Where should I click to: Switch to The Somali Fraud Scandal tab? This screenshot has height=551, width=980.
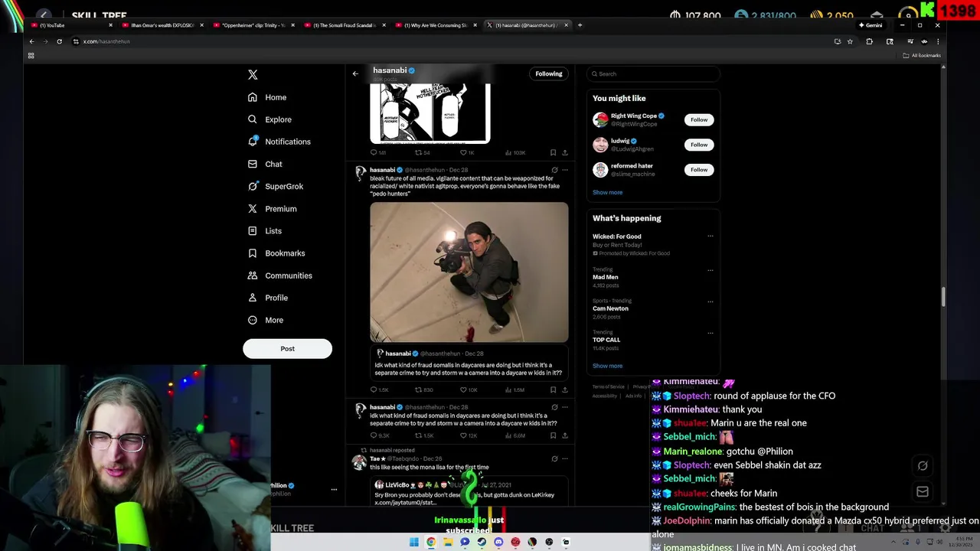click(x=343, y=25)
